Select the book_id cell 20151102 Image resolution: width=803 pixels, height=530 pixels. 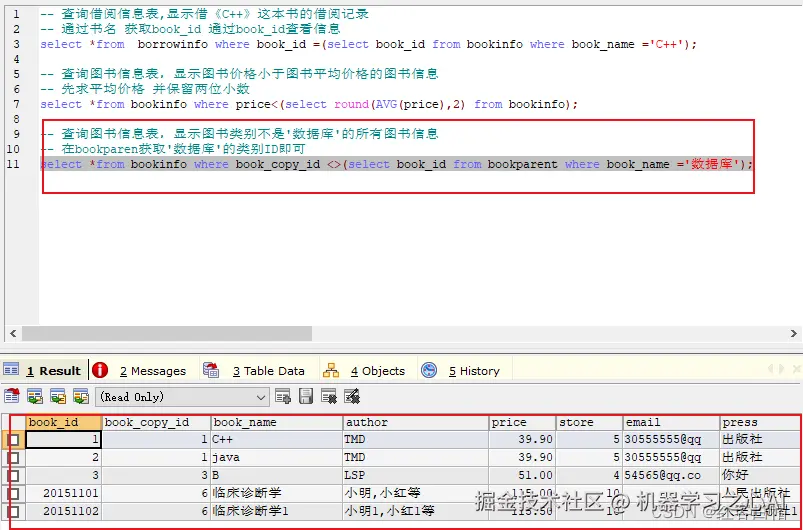64,511
